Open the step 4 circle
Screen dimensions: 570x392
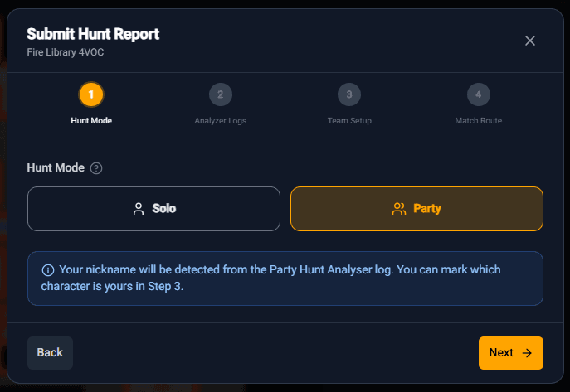click(478, 94)
